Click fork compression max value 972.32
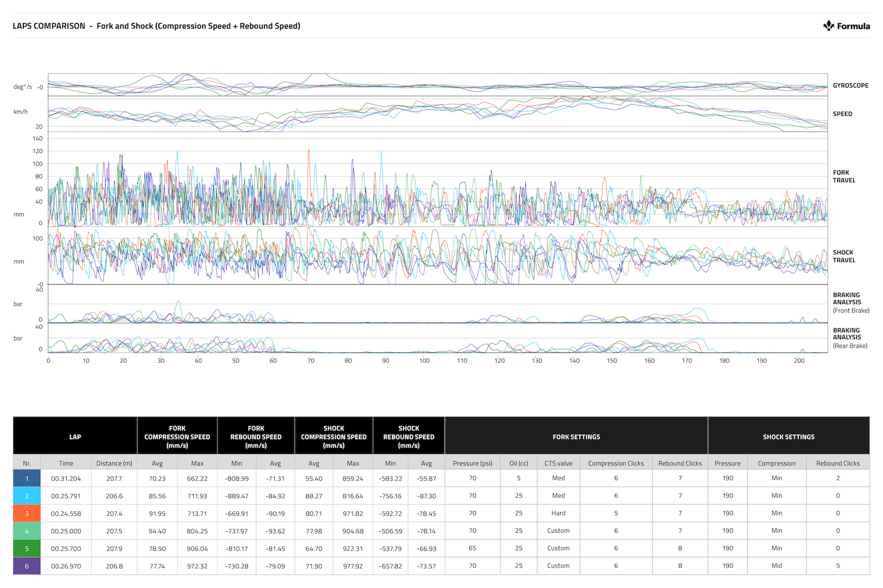 tap(197, 566)
